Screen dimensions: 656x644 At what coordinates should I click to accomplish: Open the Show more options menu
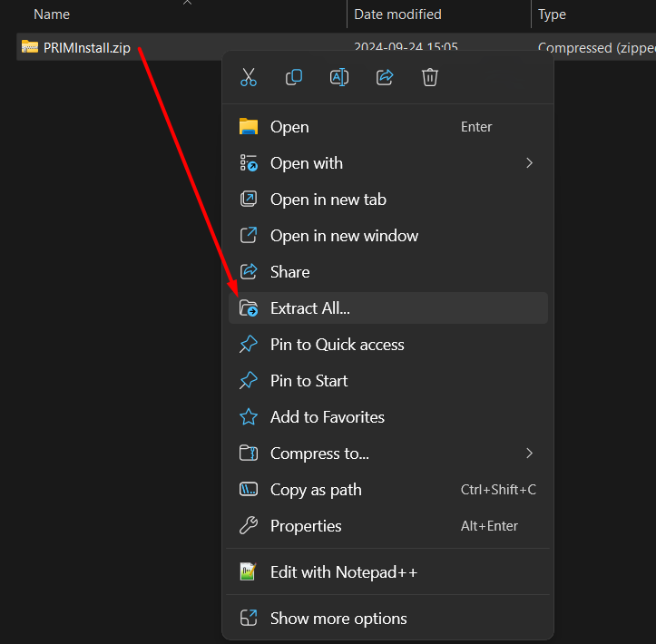pyautogui.click(x=338, y=619)
